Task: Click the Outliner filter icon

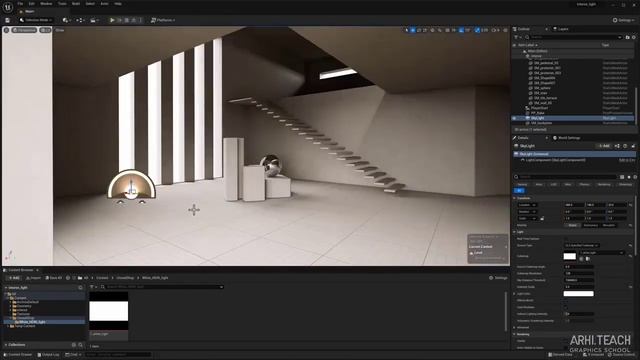Action: coord(517,37)
